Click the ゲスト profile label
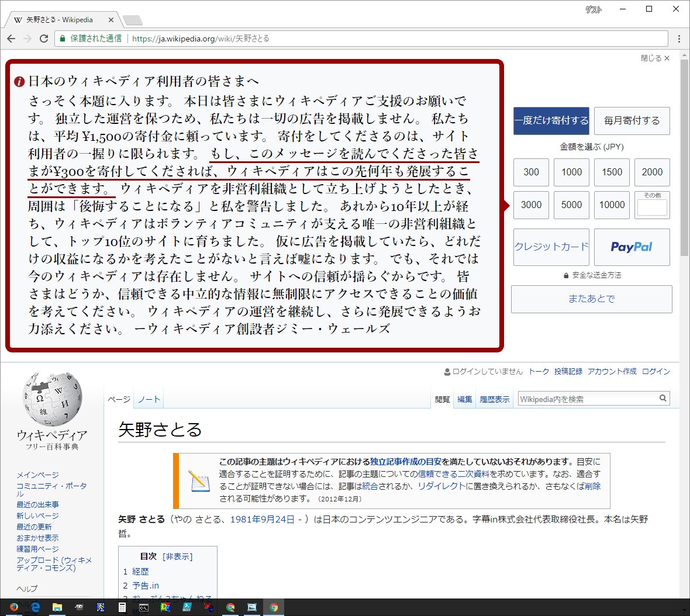Viewport: 690px width, 616px height. pos(593,10)
